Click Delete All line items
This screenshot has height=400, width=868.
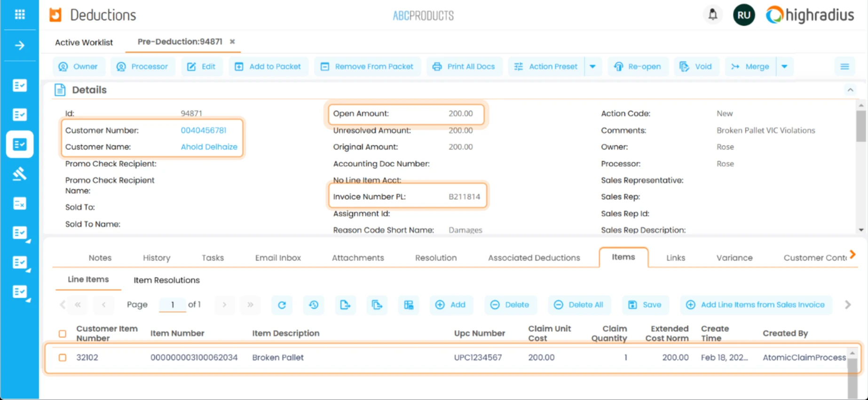pyautogui.click(x=579, y=305)
